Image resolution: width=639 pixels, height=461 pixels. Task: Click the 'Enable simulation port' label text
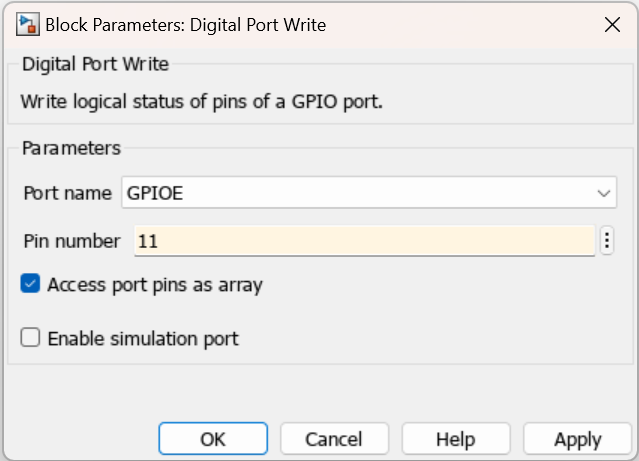point(143,338)
